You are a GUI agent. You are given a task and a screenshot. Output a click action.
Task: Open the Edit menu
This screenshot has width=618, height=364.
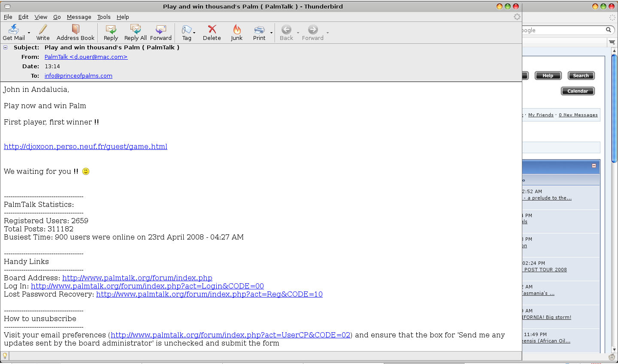click(x=23, y=17)
